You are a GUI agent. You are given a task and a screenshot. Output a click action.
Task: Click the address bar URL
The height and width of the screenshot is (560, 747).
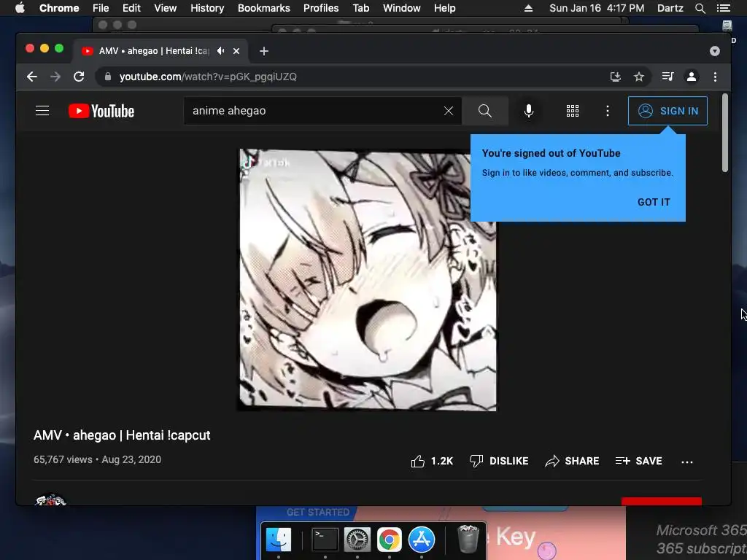pos(208,77)
